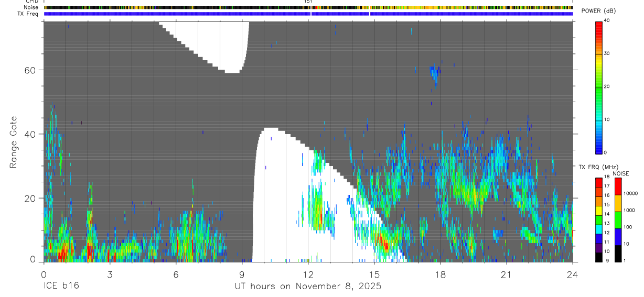Click the 18 label on TX FRQ scale
644x297 pixels.
[607, 177]
